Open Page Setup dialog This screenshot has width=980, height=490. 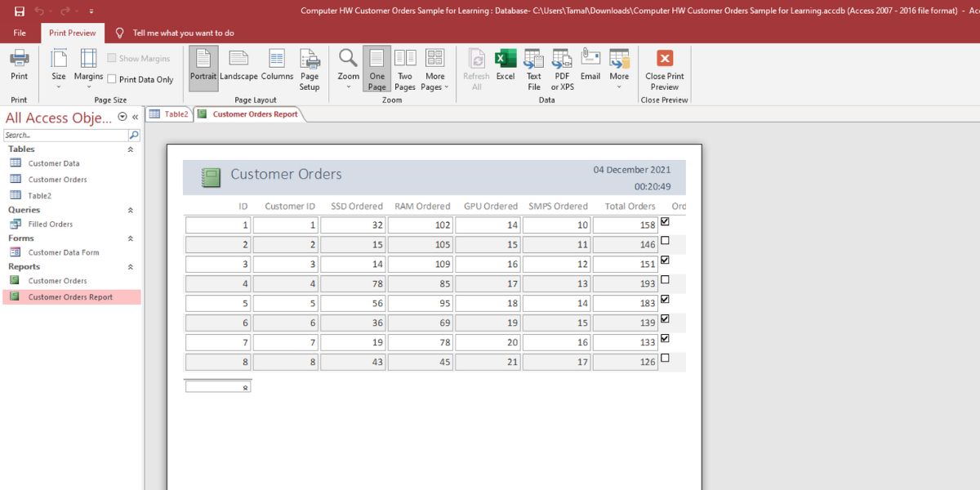pos(310,69)
